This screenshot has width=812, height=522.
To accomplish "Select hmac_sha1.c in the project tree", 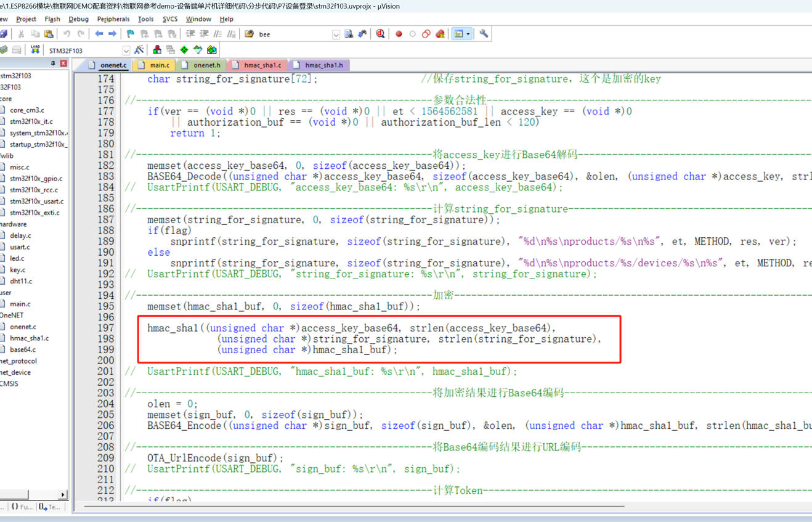I will 29,338.
